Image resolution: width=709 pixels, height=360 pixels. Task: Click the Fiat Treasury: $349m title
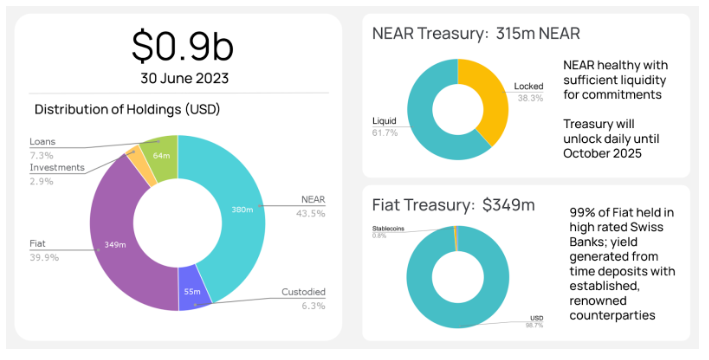(454, 205)
